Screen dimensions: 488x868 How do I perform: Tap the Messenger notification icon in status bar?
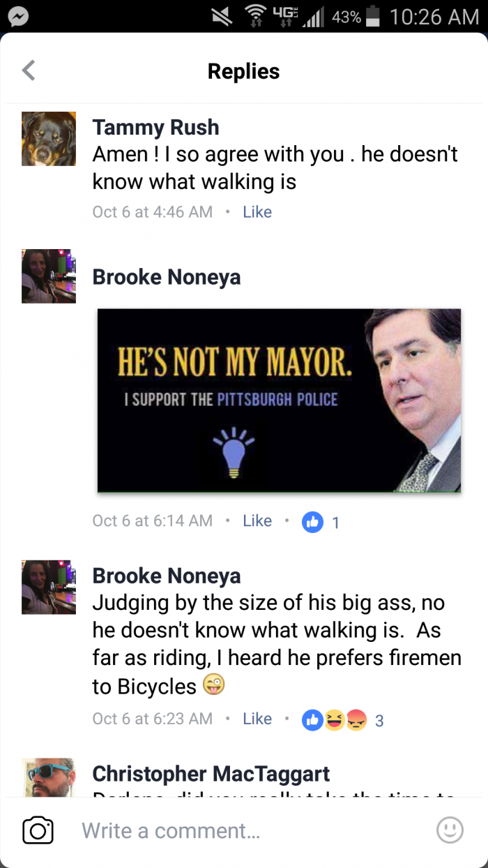(18, 16)
